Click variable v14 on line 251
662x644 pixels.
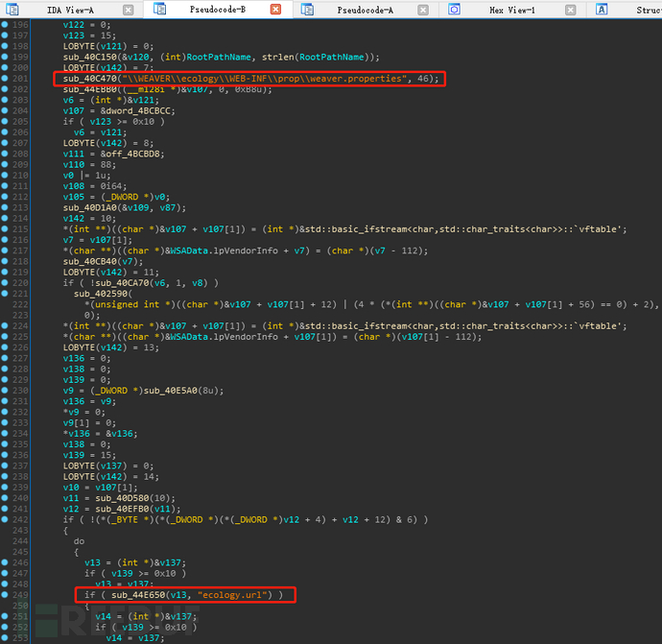tap(104, 616)
